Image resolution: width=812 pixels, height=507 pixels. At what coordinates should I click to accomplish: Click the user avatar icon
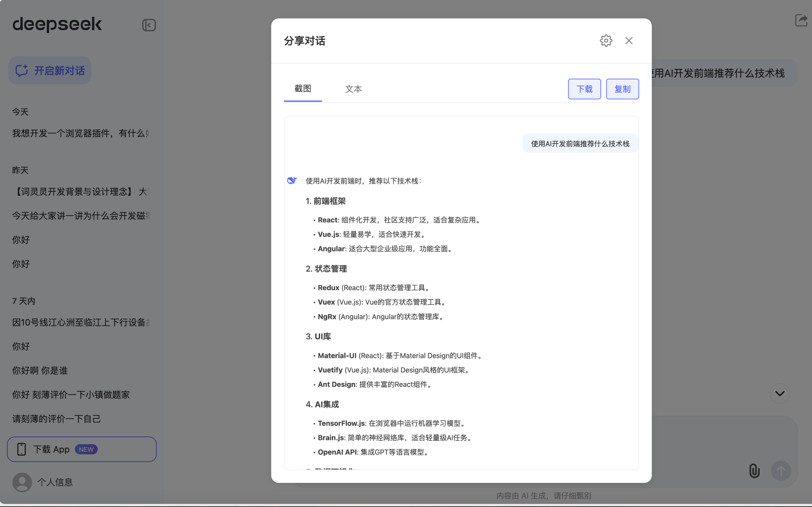pos(22,482)
